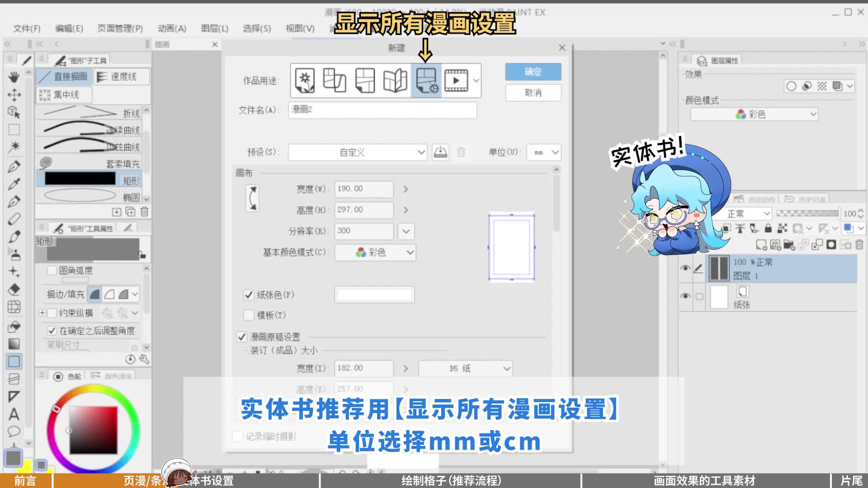This screenshot has height=488, width=868.
Task: Click the save preset icon
Action: [x=440, y=152]
